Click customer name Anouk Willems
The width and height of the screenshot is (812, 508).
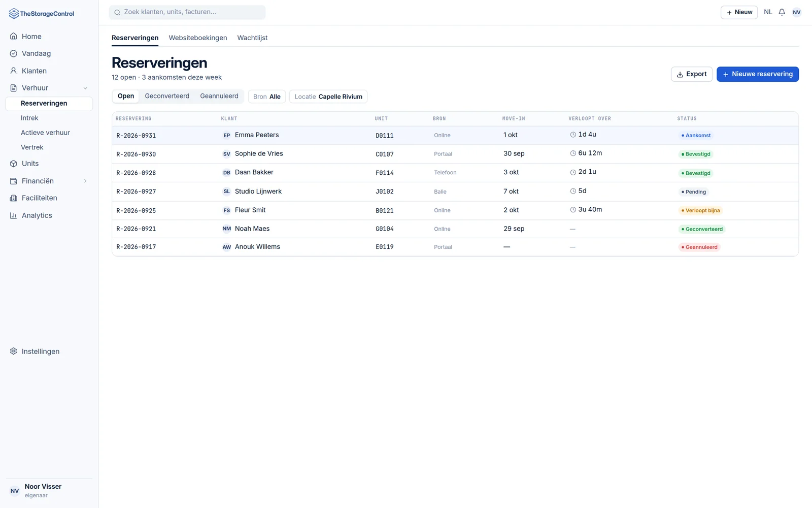257,247
